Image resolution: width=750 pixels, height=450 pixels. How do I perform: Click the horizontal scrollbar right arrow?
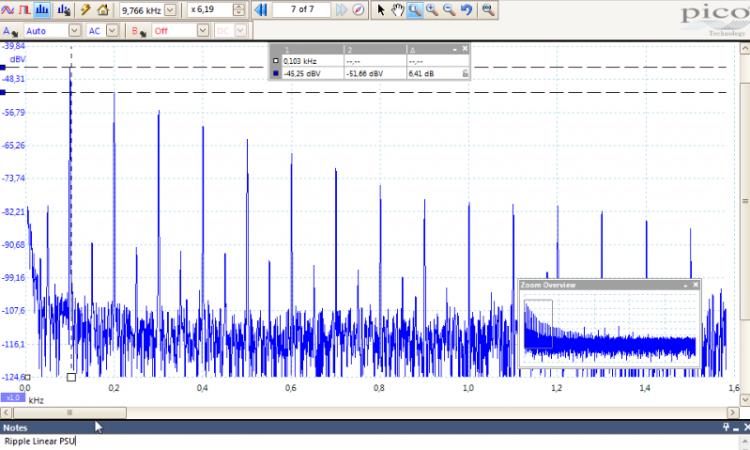click(x=733, y=412)
